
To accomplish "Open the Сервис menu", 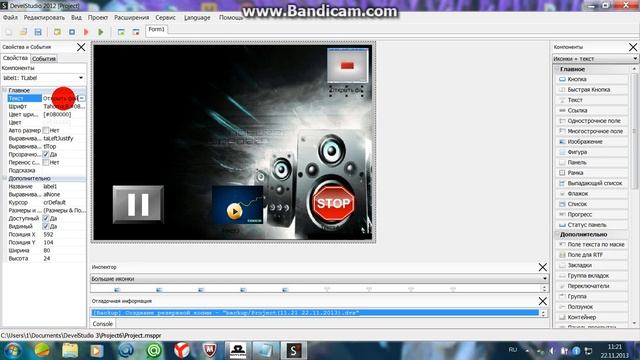I will (x=165, y=18).
